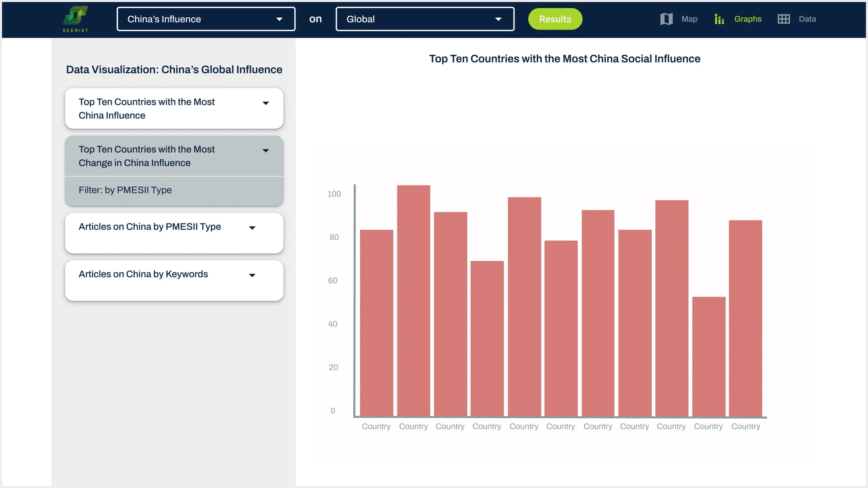The image size is (868, 488).
Task: Click the Graphs bar chart icon
Action: click(x=719, y=19)
